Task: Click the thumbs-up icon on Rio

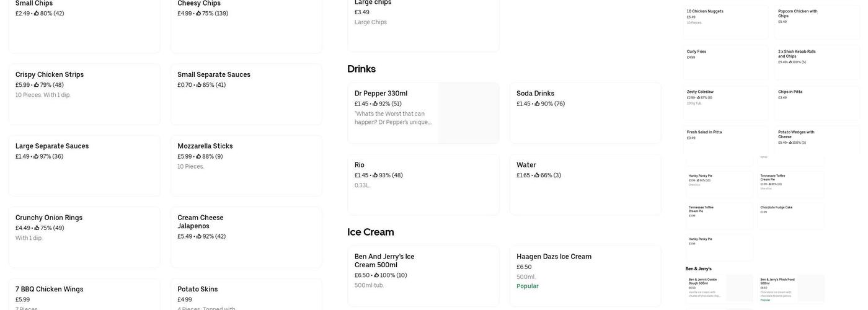Action: [375, 175]
